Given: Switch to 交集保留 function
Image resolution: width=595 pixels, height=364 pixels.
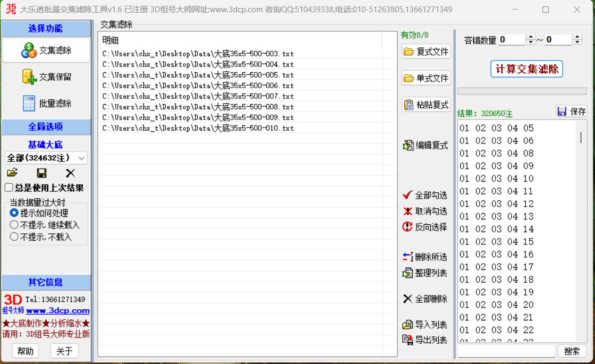Looking at the screenshot, I should [x=46, y=77].
